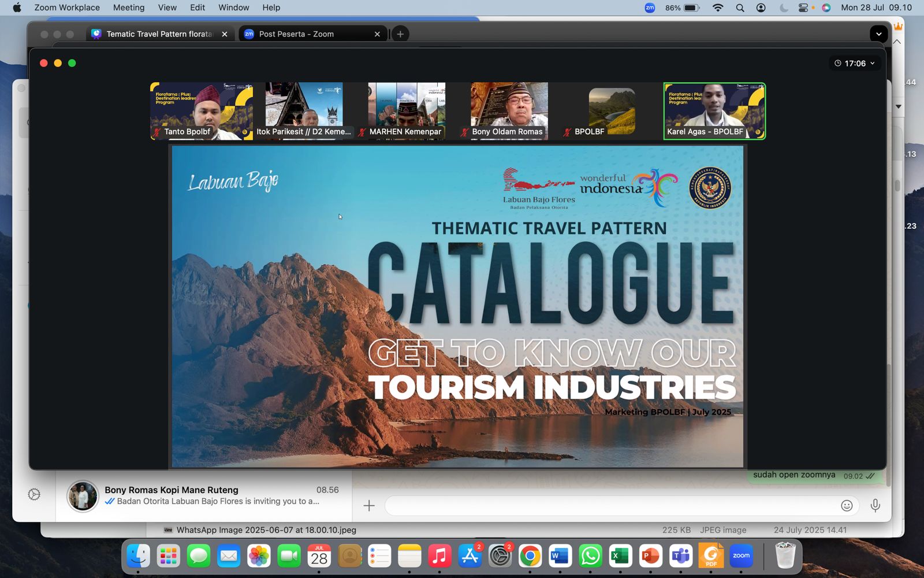Select Karel Agas - BPOLBF video tile
Screen dimensions: 924x578
click(x=714, y=111)
